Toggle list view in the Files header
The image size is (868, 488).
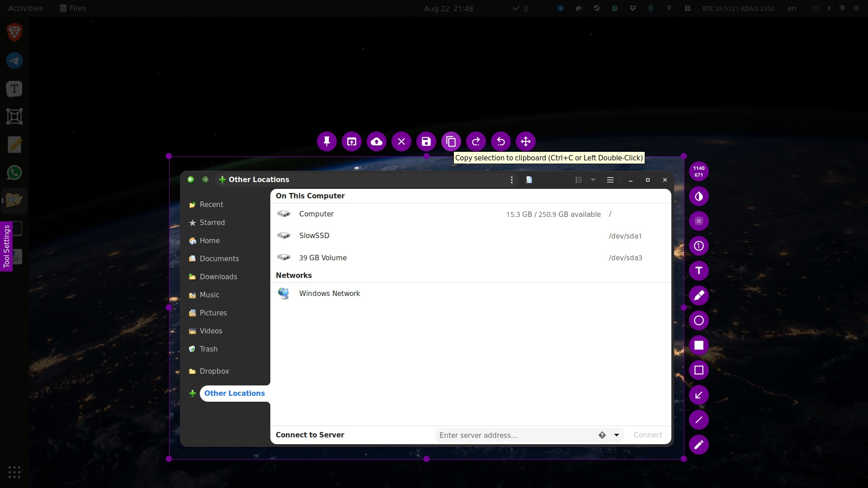click(579, 180)
